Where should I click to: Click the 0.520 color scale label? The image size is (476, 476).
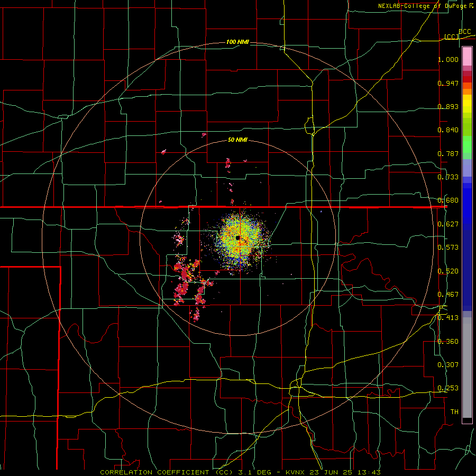coord(448,271)
